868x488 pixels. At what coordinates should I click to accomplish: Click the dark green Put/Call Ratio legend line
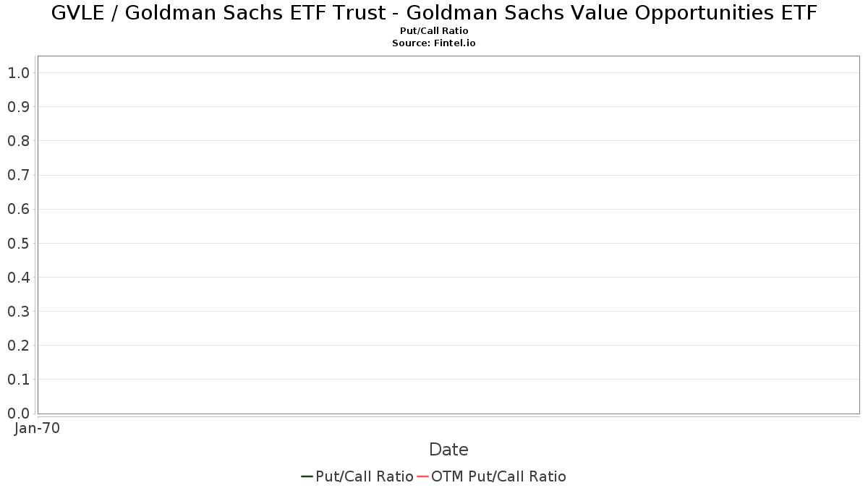point(307,476)
